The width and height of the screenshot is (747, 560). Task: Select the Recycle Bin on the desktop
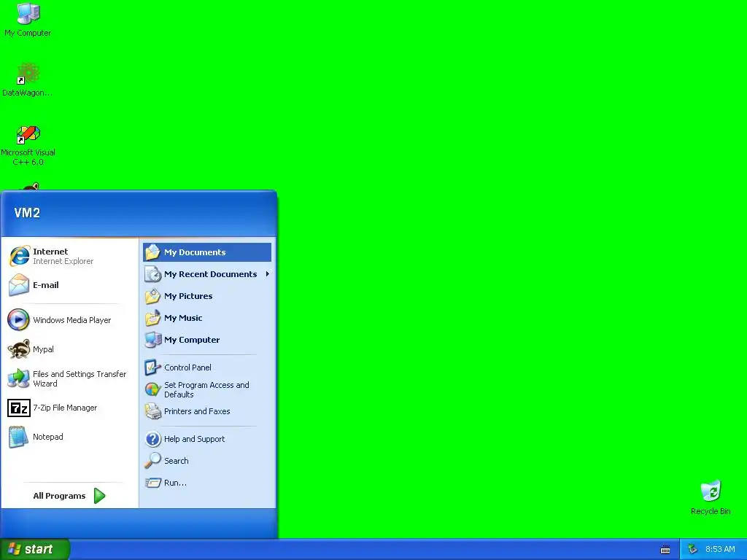click(x=711, y=497)
